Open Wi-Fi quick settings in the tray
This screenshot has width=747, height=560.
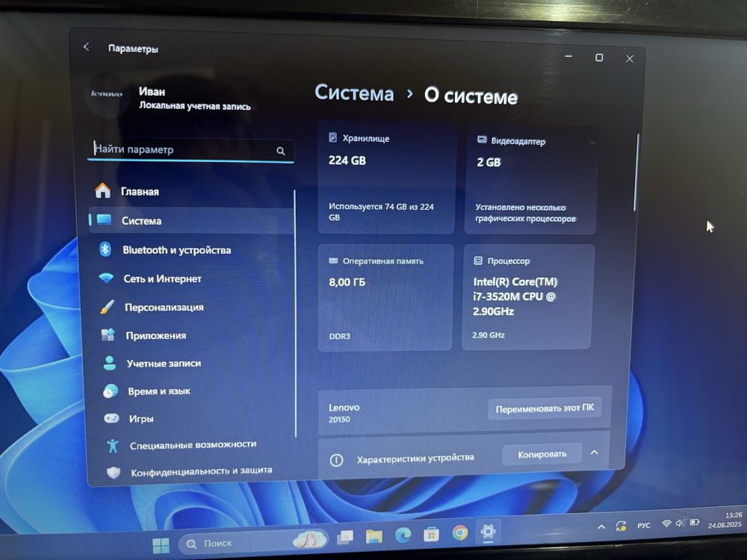pos(666,524)
